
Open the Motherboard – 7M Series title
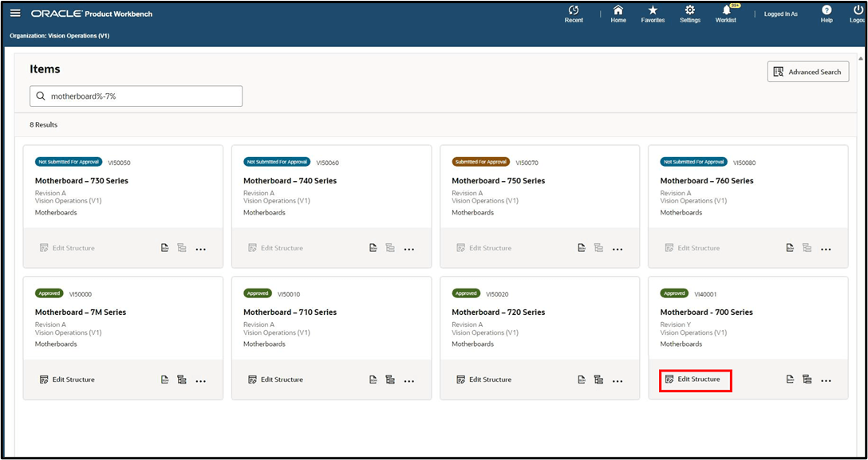[81, 313]
